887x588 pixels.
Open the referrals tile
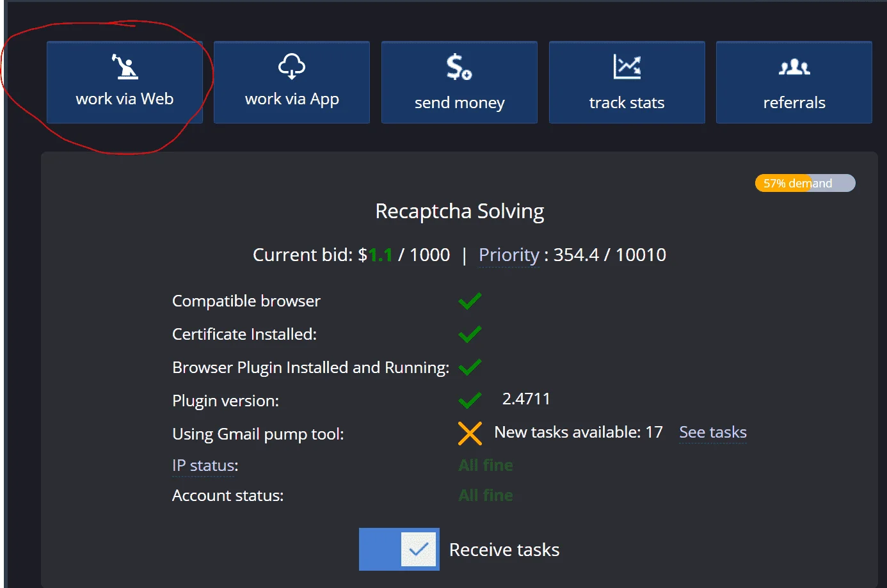pyautogui.click(x=794, y=83)
